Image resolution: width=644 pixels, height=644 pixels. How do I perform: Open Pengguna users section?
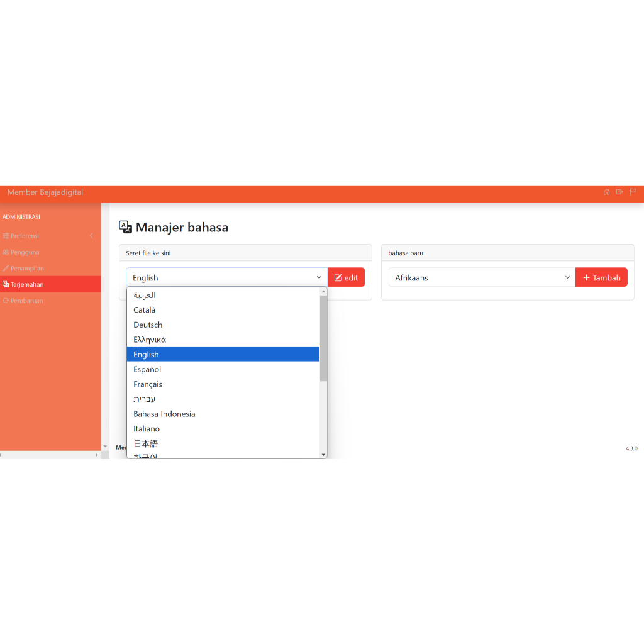[x=25, y=252]
